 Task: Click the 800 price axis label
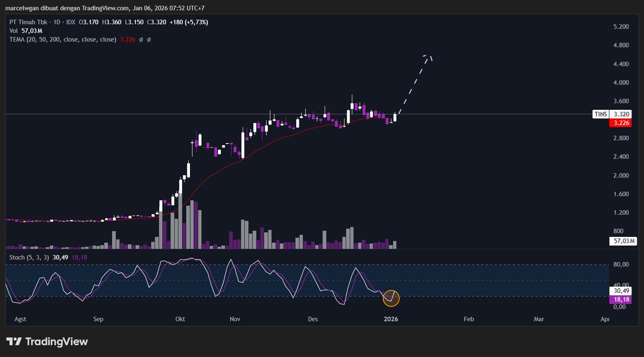[x=617, y=232]
